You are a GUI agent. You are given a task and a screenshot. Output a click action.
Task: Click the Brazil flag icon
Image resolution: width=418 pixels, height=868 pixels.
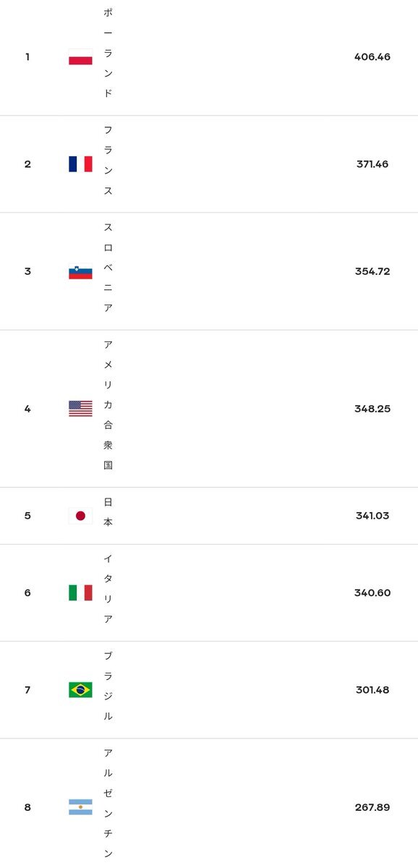(80, 689)
